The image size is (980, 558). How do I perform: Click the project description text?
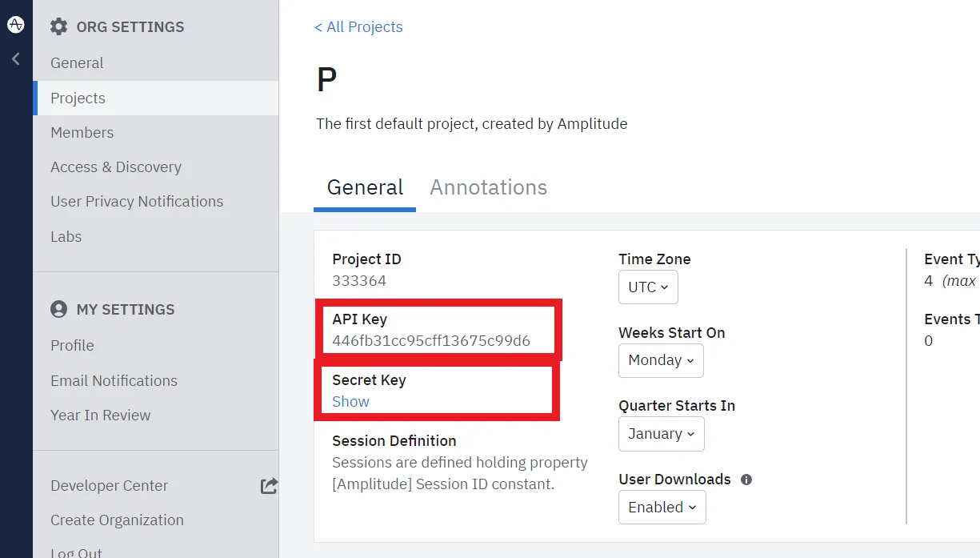click(x=471, y=123)
